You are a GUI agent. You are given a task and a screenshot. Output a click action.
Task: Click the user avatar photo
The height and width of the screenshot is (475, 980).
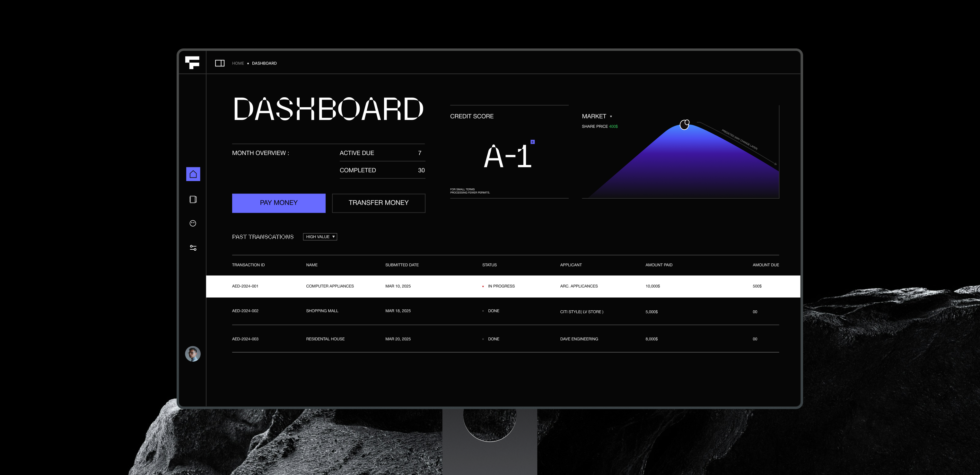[x=193, y=354]
